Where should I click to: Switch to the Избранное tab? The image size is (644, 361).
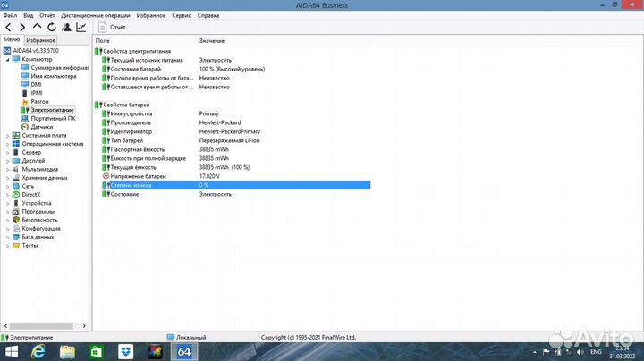point(40,40)
